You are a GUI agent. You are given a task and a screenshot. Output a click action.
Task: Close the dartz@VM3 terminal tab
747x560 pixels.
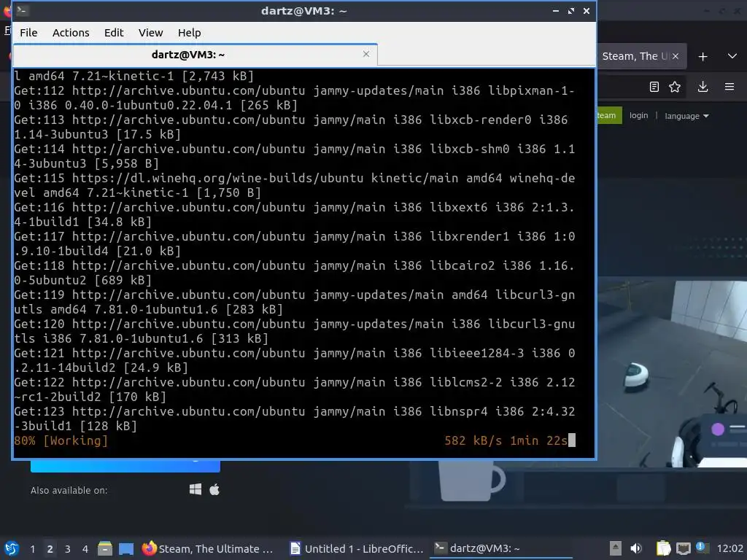366,54
